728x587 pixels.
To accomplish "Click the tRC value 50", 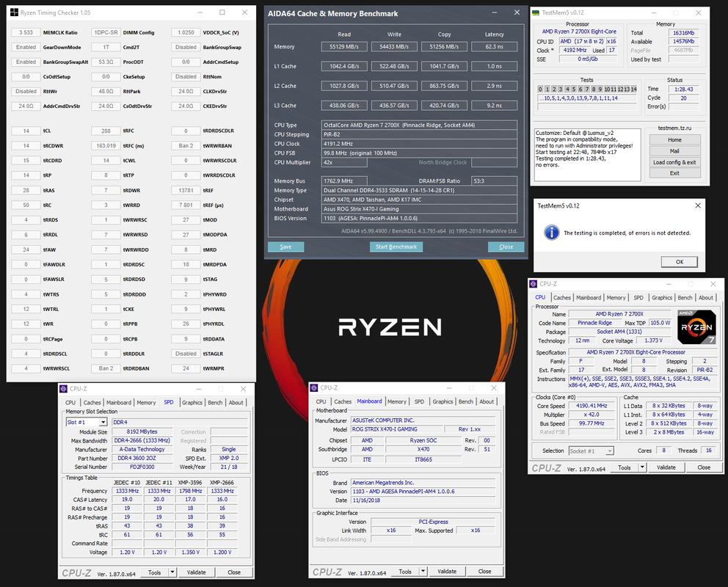I will (26, 205).
